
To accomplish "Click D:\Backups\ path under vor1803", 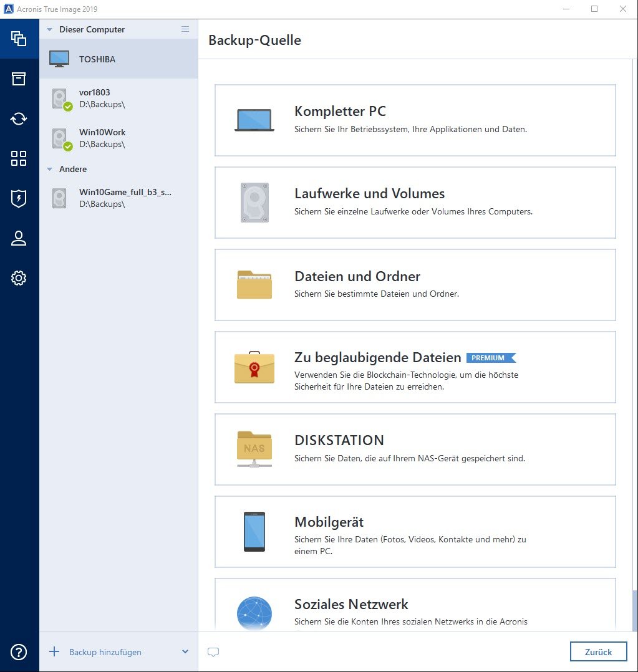I will tap(102, 105).
